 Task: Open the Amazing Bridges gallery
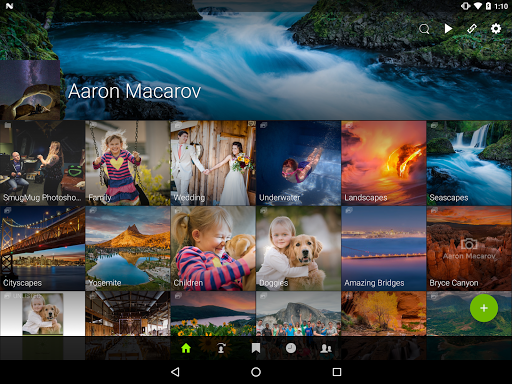384,248
